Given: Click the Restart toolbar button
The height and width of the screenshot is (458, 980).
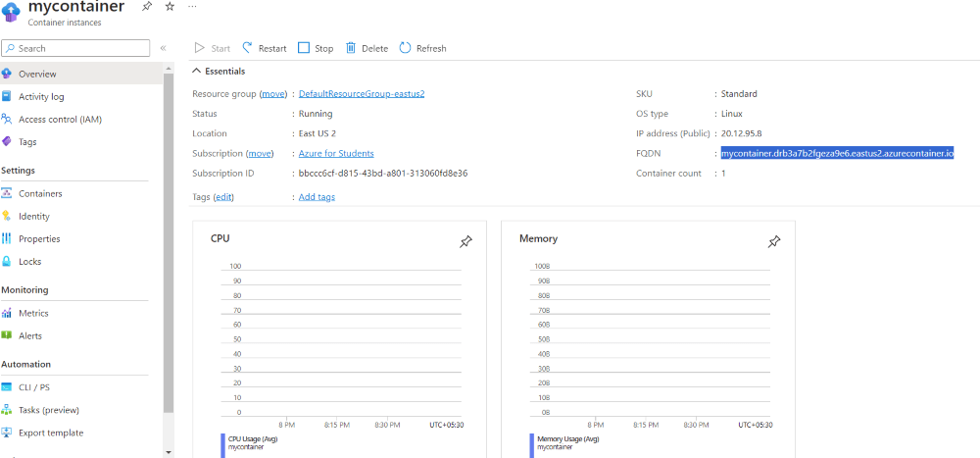Looking at the screenshot, I should [265, 48].
